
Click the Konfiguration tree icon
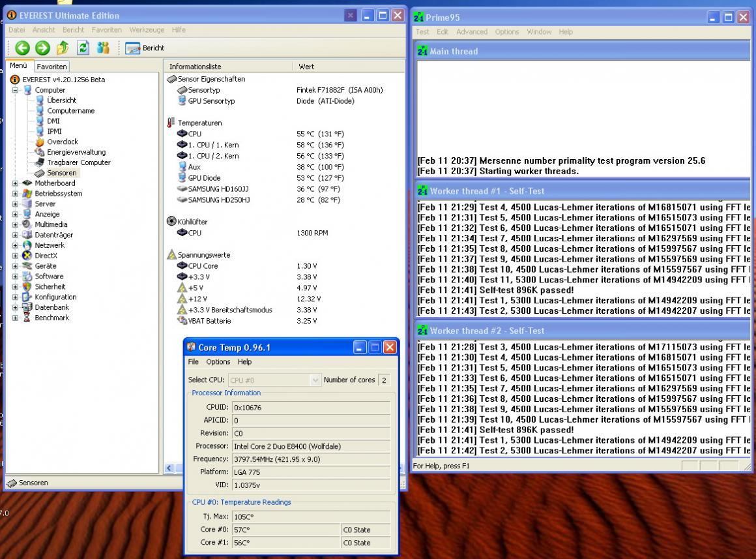pos(27,297)
